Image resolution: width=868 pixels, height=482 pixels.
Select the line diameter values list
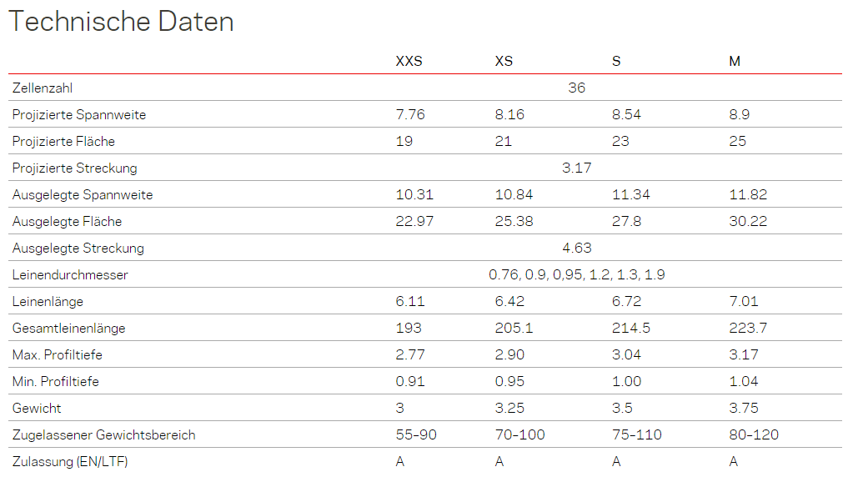coord(576,274)
